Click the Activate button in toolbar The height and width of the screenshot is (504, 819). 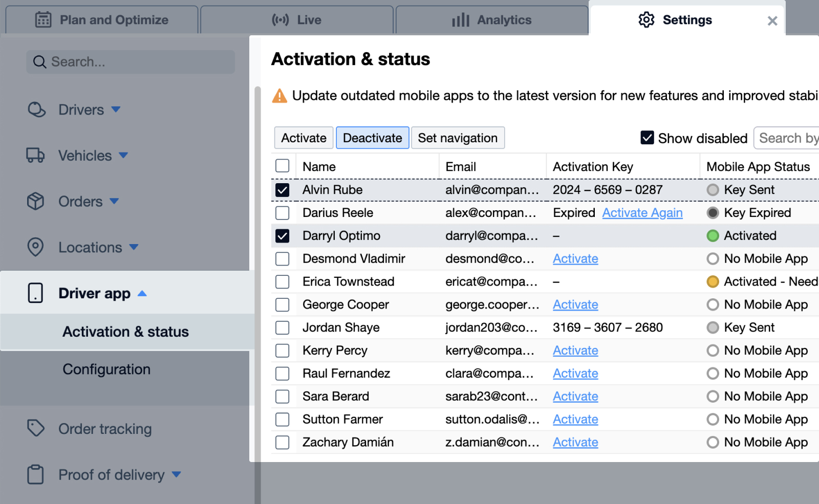pyautogui.click(x=304, y=138)
